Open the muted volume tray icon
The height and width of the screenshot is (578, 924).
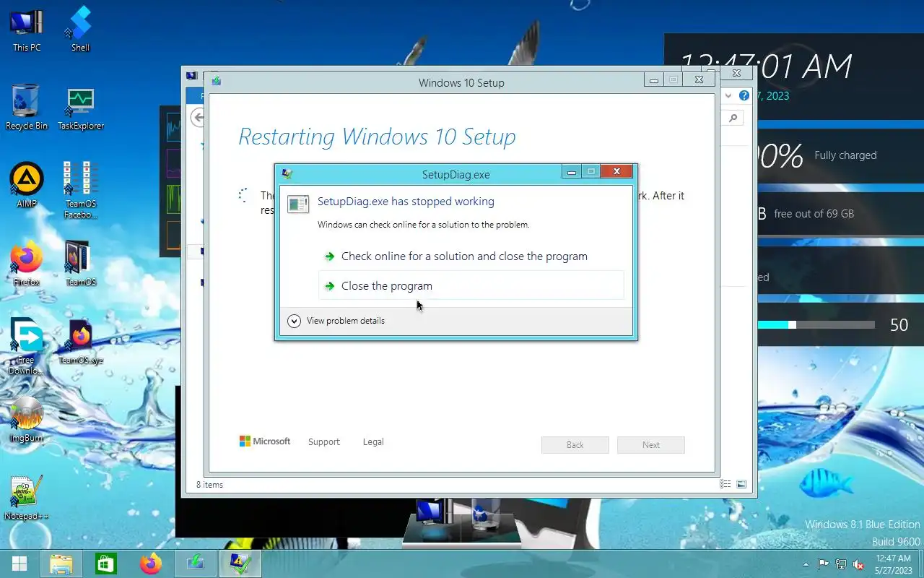pyautogui.click(x=859, y=564)
